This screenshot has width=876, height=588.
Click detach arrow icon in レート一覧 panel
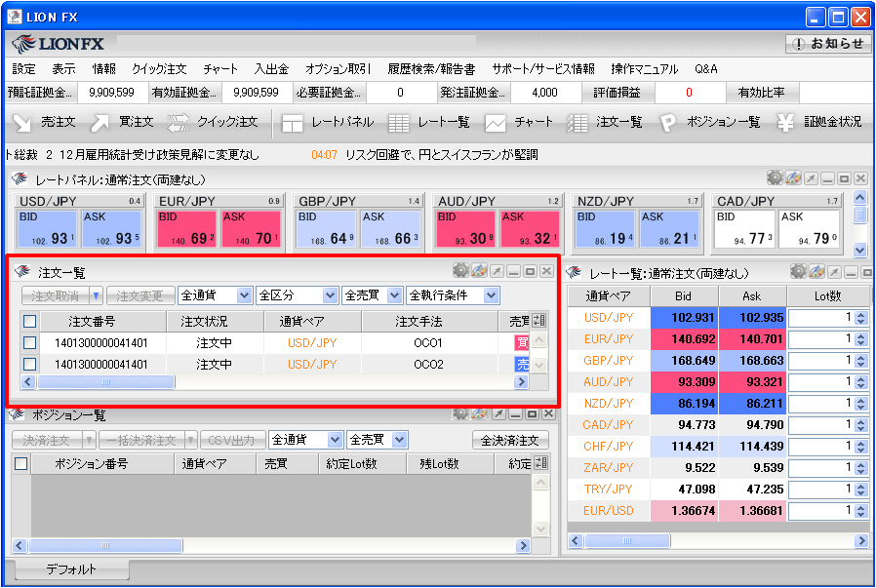834,272
